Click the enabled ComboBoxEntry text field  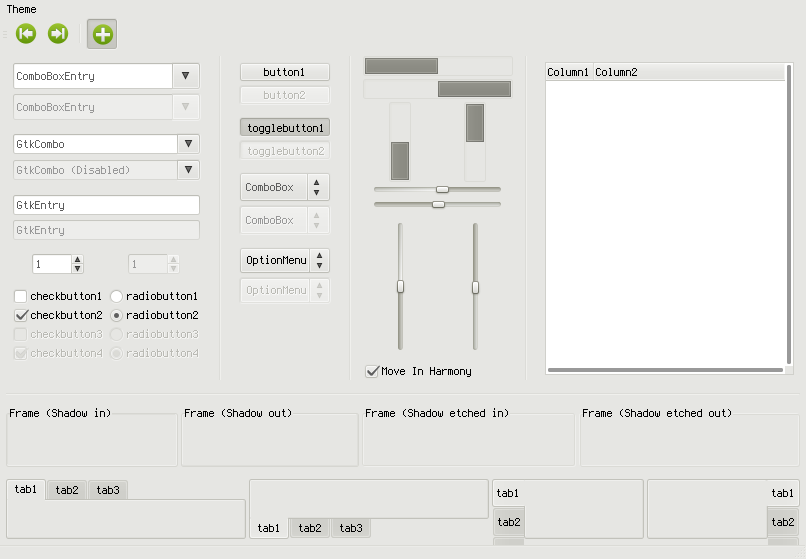(93, 76)
